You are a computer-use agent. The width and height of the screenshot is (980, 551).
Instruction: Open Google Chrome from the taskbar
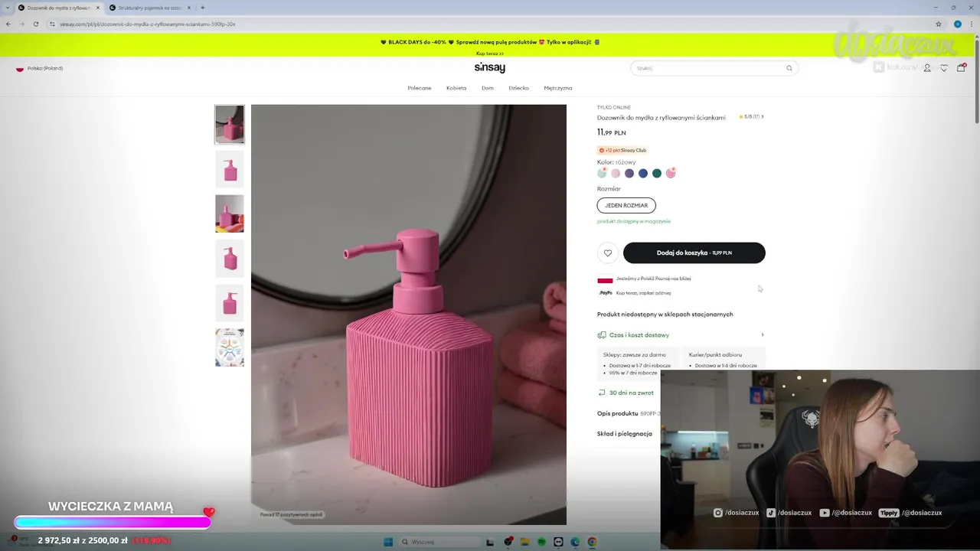pyautogui.click(x=592, y=542)
